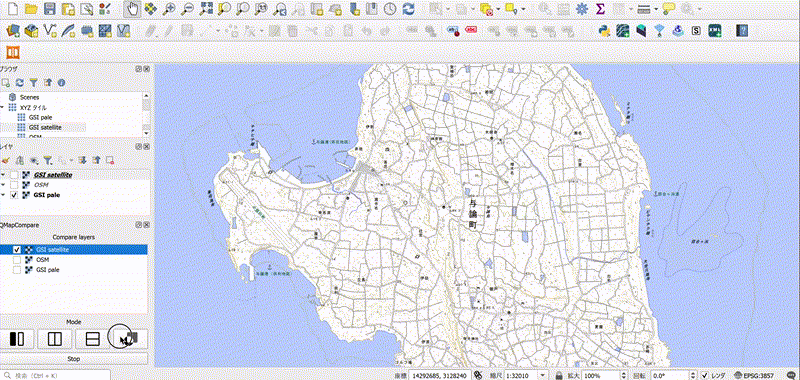
Task: Open Processing Toolbox gear icon
Action: pyautogui.click(x=582, y=9)
